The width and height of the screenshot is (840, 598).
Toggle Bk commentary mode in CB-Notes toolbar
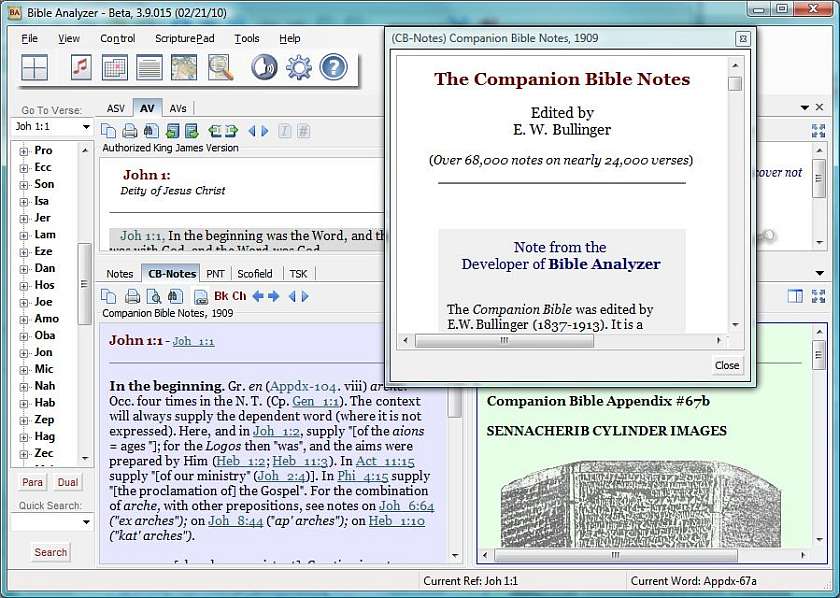pyautogui.click(x=221, y=296)
